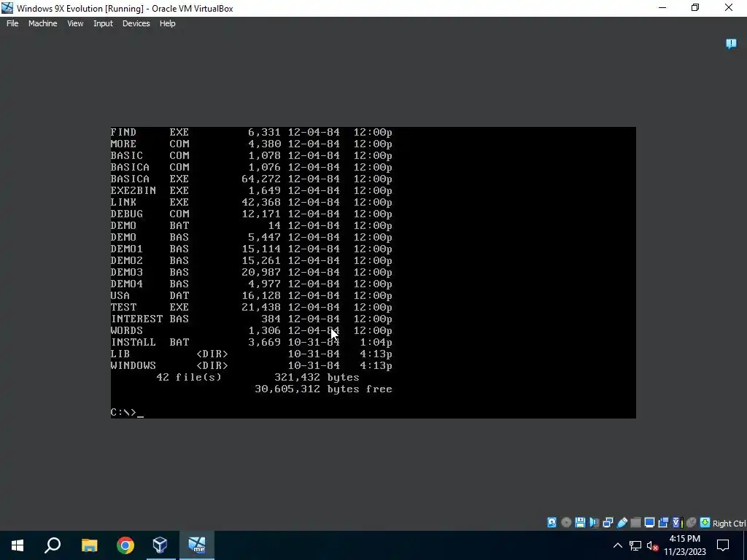This screenshot has height=560, width=747.
Task: Open the notification message icon top right
Action: pos(731,44)
